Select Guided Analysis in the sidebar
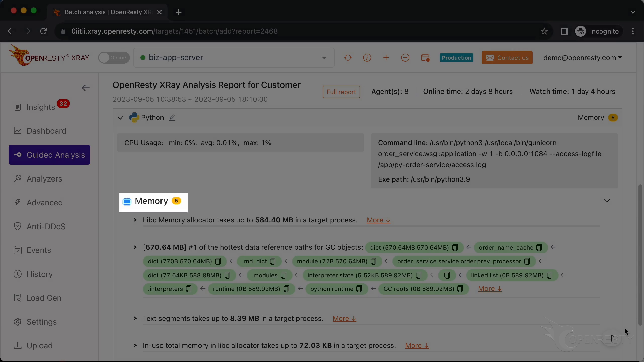Image resolution: width=644 pixels, height=362 pixels. click(49, 155)
